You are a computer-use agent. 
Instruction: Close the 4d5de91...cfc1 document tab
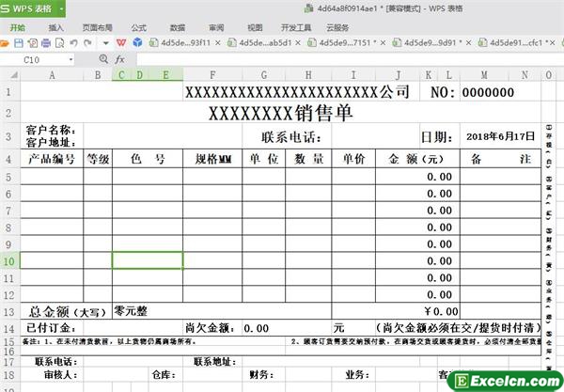pyautogui.click(x=553, y=43)
